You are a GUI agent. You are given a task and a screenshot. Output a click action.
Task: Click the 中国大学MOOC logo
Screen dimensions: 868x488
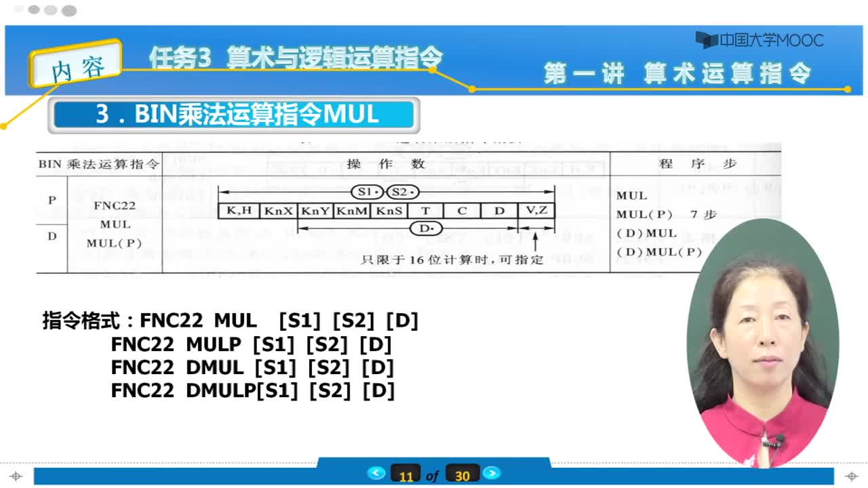pyautogui.click(x=759, y=40)
